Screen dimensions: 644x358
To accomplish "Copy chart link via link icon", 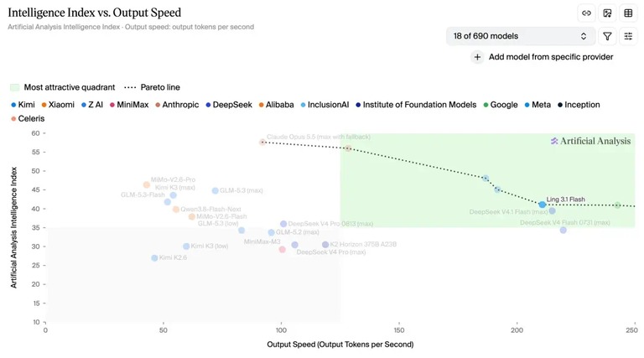I will (x=586, y=13).
